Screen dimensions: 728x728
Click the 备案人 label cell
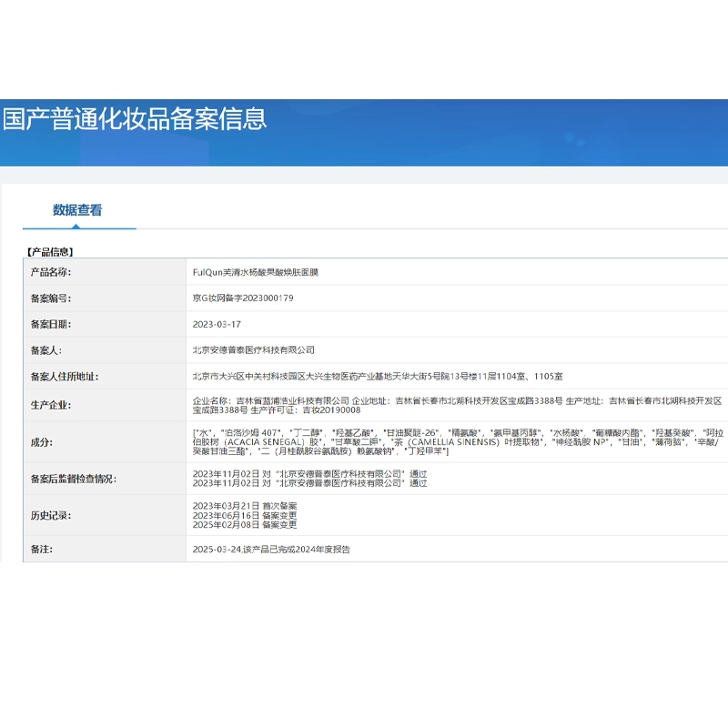[105, 350]
